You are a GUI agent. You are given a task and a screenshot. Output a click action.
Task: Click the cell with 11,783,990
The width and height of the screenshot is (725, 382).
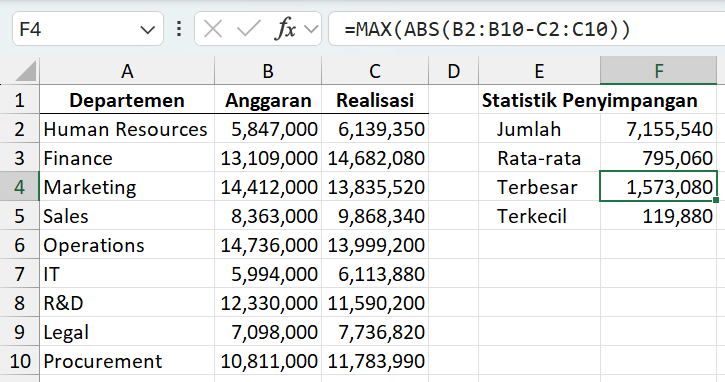click(x=375, y=361)
